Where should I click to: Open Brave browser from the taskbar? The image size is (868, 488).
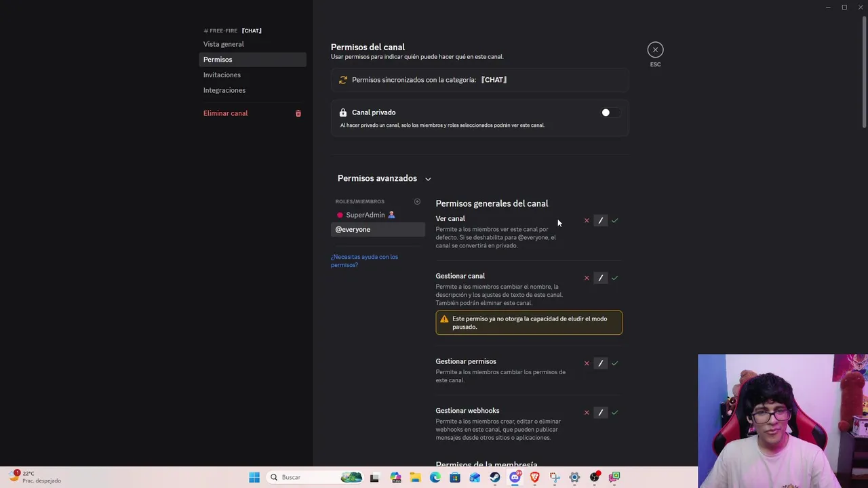pyautogui.click(x=534, y=477)
